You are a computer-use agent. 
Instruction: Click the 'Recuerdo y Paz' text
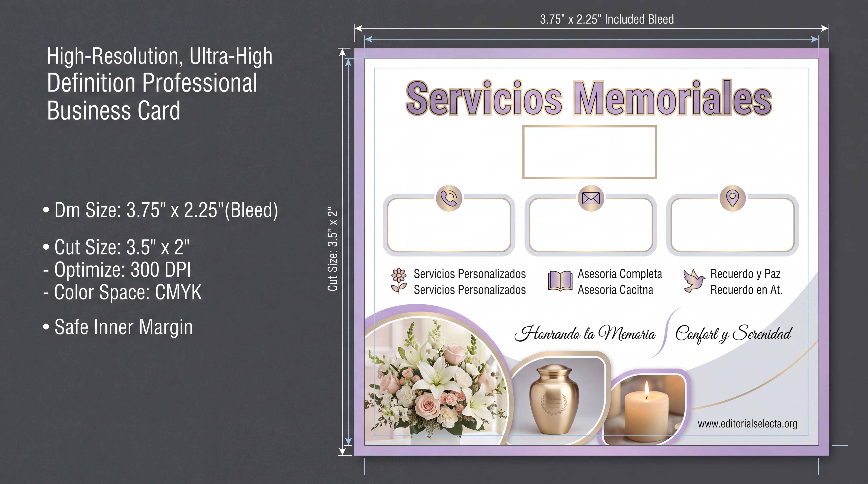(745, 274)
